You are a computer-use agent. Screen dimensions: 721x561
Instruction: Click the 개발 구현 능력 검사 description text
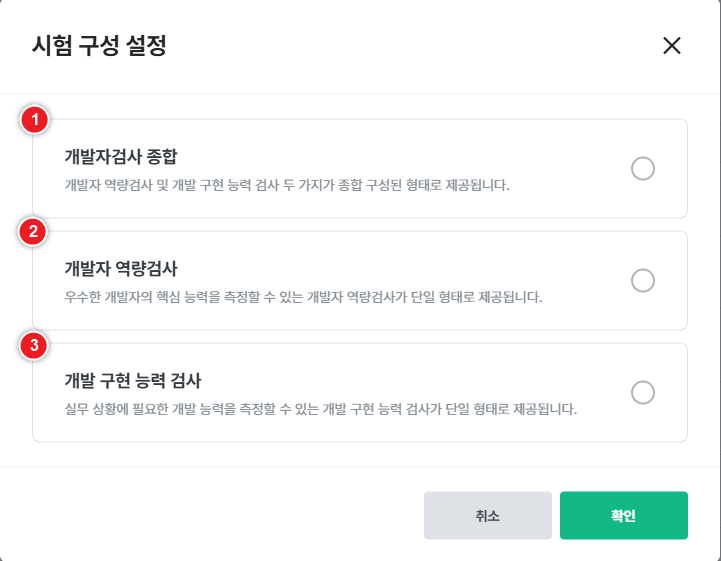click(x=321, y=409)
